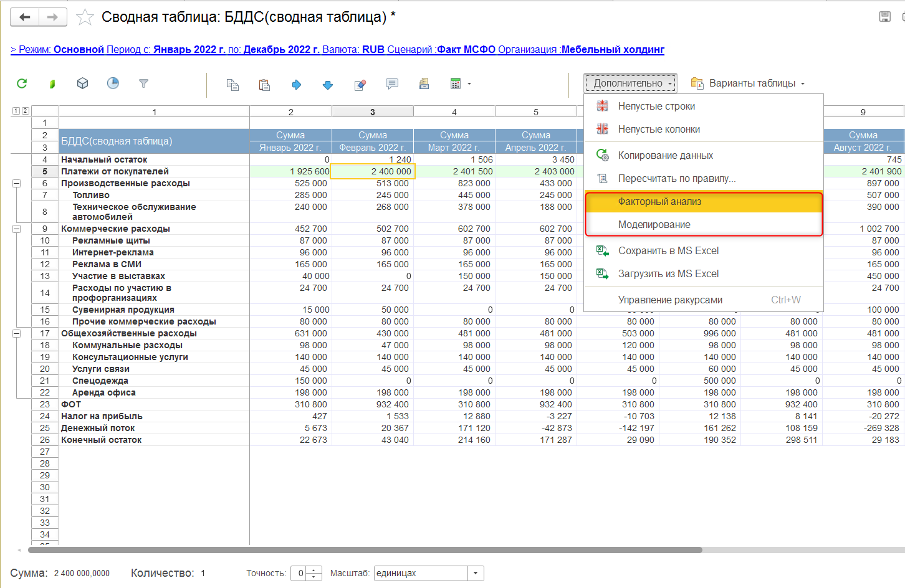This screenshot has height=588, width=905.
Task: Add this page to favorites with star
Action: pyautogui.click(x=85, y=17)
